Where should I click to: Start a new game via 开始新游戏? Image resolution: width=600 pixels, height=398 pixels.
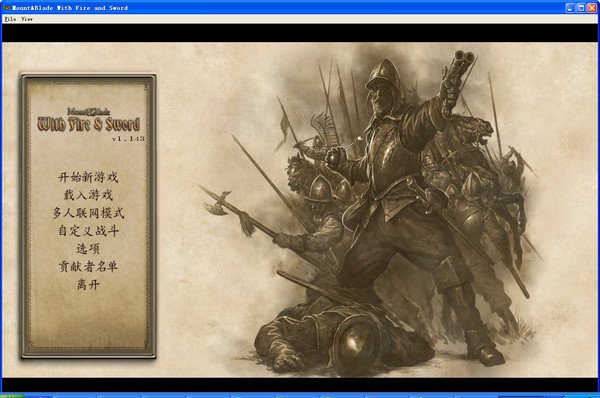click(x=88, y=177)
